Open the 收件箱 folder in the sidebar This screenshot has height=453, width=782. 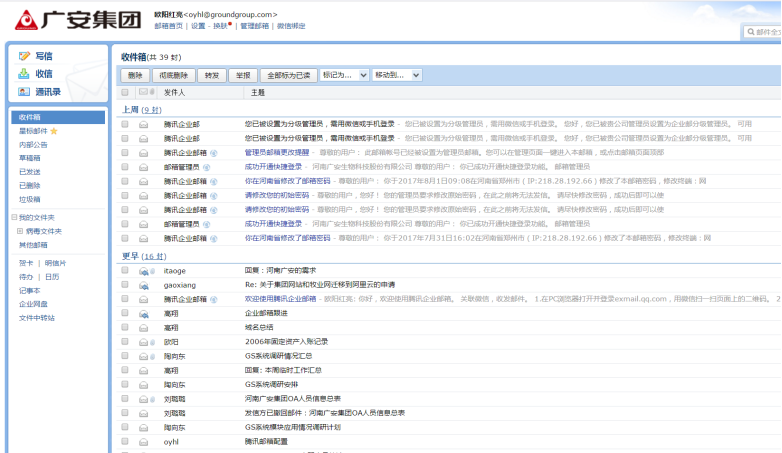pyautogui.click(x=58, y=117)
